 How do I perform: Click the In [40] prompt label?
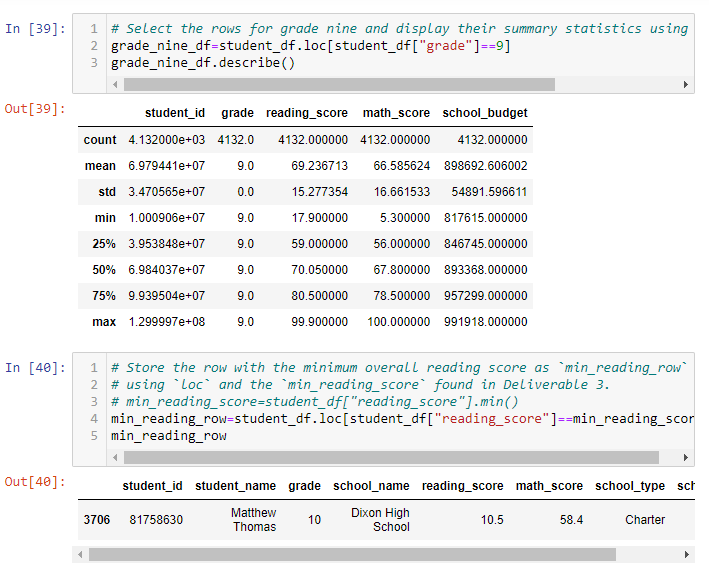[x=35, y=368]
